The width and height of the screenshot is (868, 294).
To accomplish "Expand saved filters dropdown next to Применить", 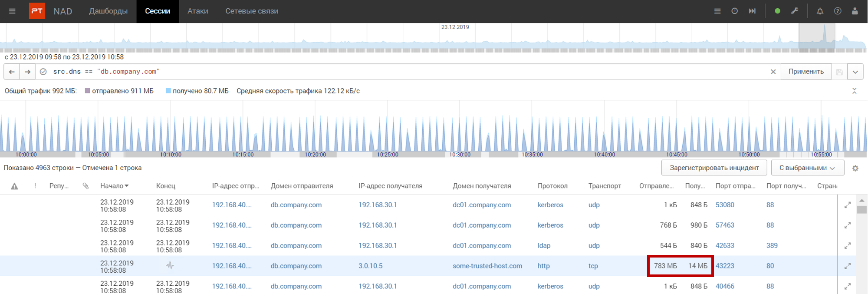I will pyautogui.click(x=855, y=72).
